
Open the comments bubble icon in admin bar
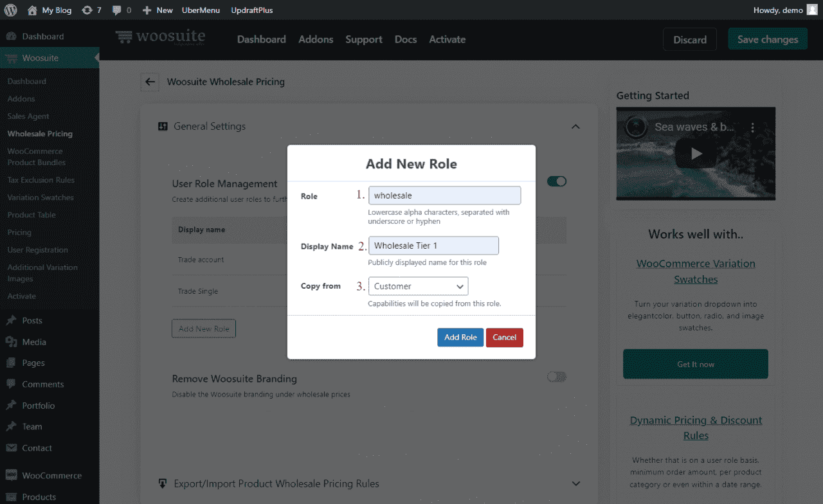116,10
